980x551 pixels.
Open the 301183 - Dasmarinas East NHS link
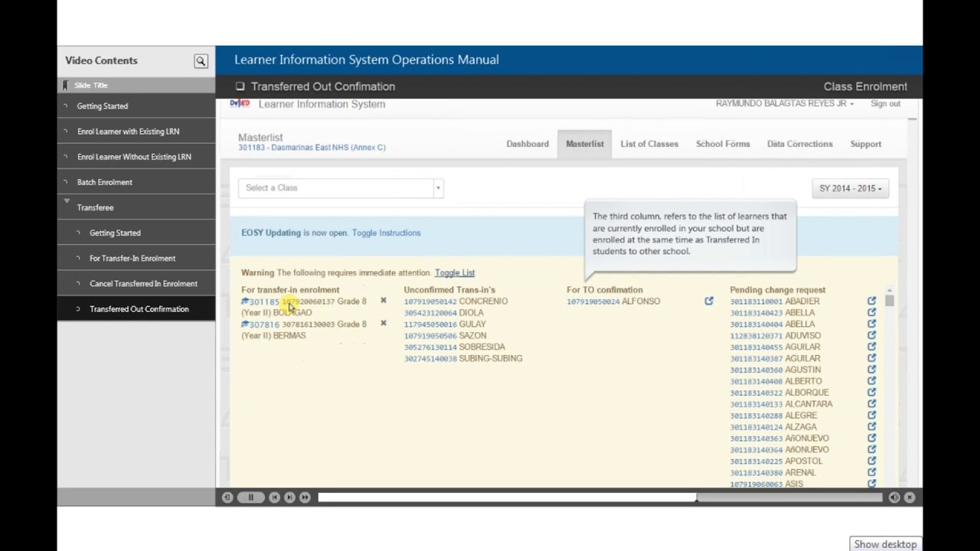pyautogui.click(x=312, y=148)
